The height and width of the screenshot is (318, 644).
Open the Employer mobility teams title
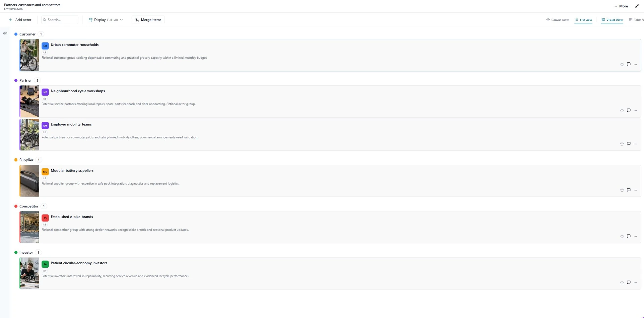pyautogui.click(x=71, y=124)
